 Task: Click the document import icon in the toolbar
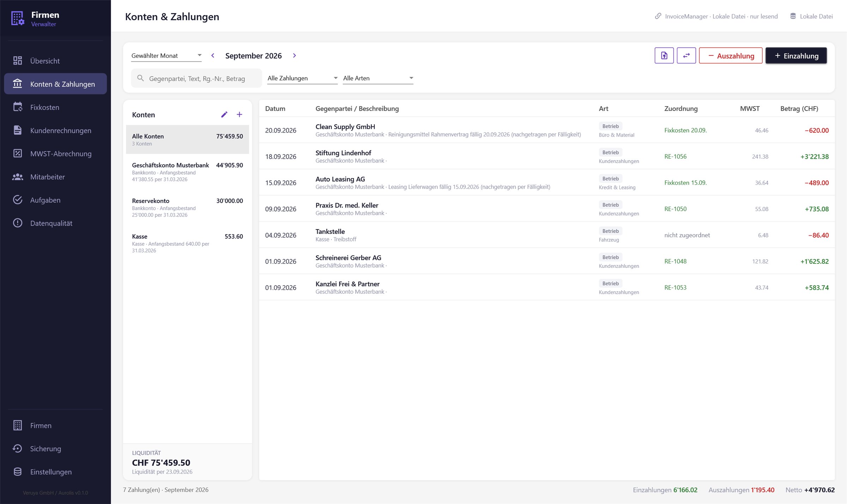[x=664, y=56]
